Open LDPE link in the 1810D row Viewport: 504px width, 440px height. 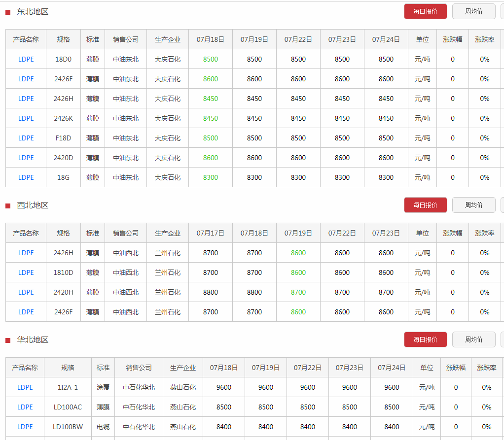(26, 272)
